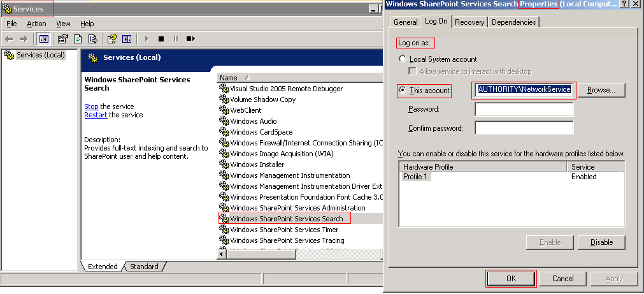Click the Forward arrow in Services toolbar
644x294 pixels.
(x=24, y=39)
